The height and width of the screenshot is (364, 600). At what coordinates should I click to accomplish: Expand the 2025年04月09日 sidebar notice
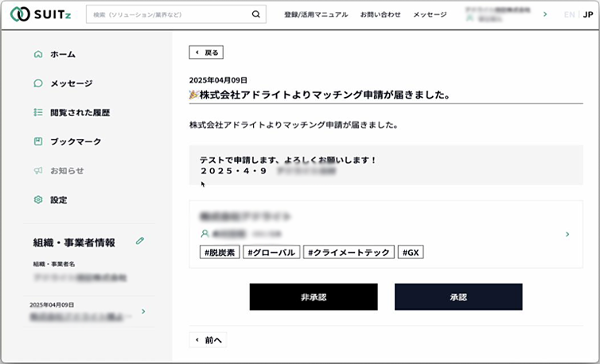(x=143, y=312)
